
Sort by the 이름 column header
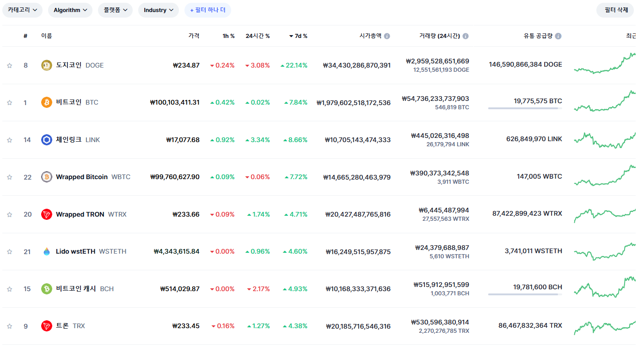click(x=47, y=36)
